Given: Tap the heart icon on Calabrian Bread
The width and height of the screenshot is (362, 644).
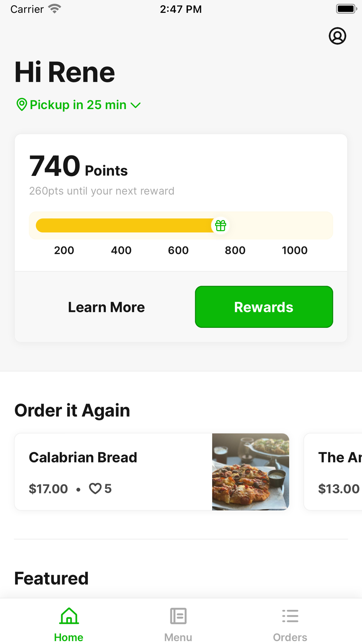Looking at the screenshot, I should [x=95, y=489].
